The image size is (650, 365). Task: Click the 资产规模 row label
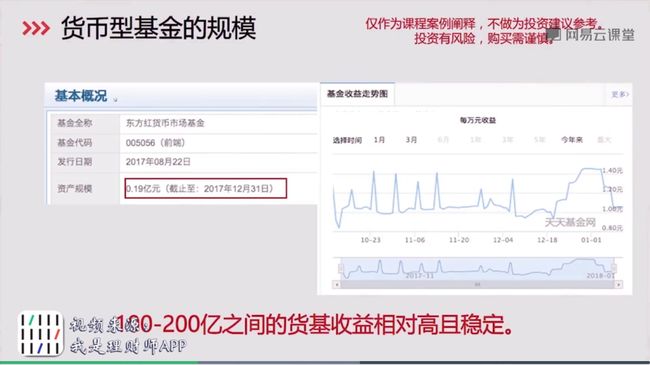75,188
